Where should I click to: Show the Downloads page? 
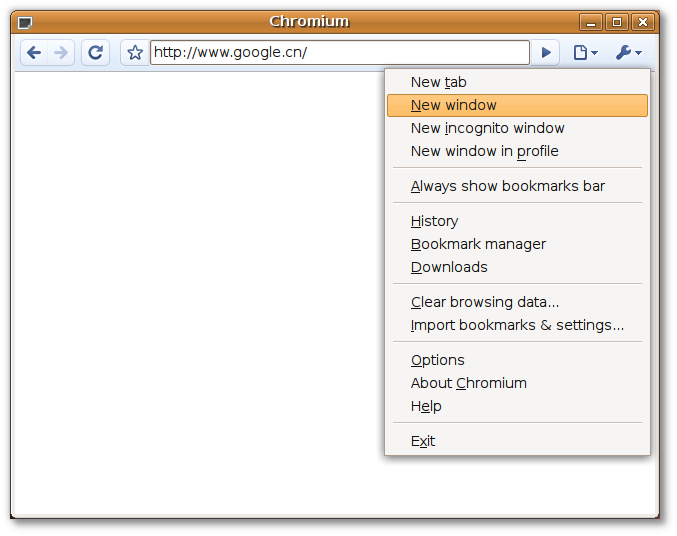tap(449, 267)
